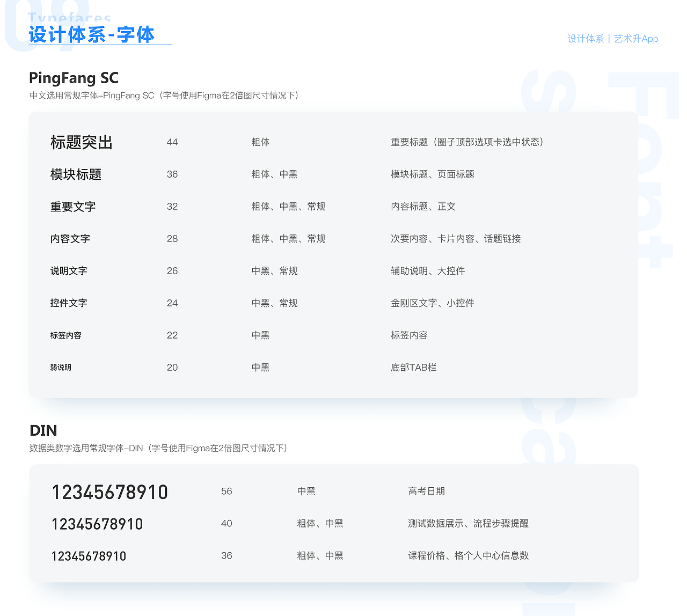Click the largest 12345678910 number sample
This screenshot has width=687, height=616.
[109, 491]
